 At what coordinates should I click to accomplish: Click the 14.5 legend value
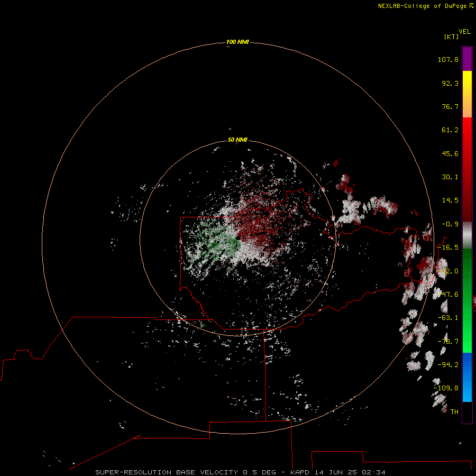tap(450, 200)
